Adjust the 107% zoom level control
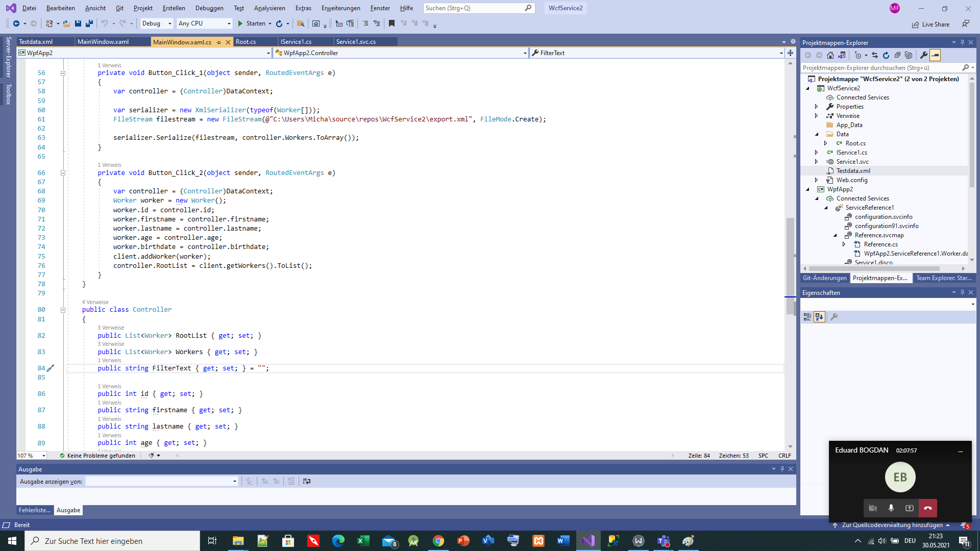 tap(32, 456)
